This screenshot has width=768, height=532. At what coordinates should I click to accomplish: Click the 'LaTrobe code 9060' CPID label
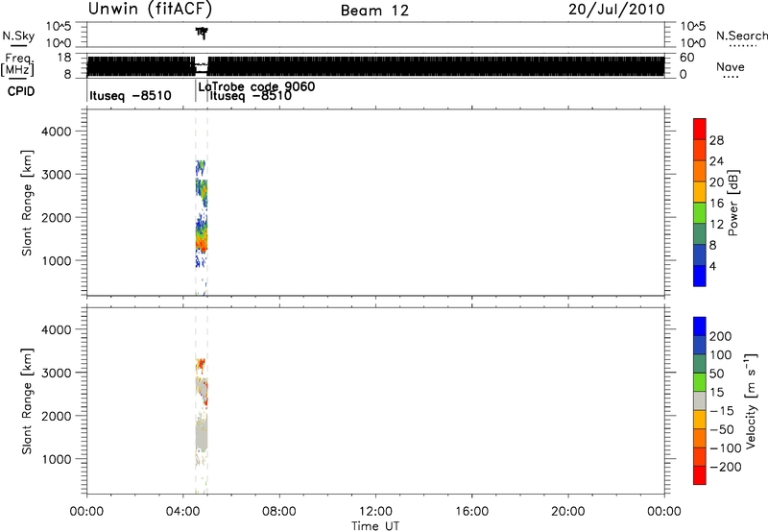[x=256, y=86]
